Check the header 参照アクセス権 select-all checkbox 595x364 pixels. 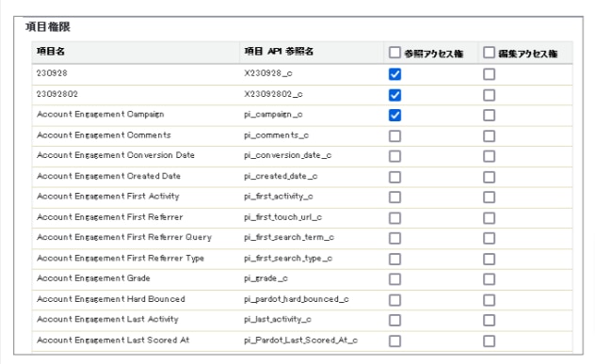point(394,53)
